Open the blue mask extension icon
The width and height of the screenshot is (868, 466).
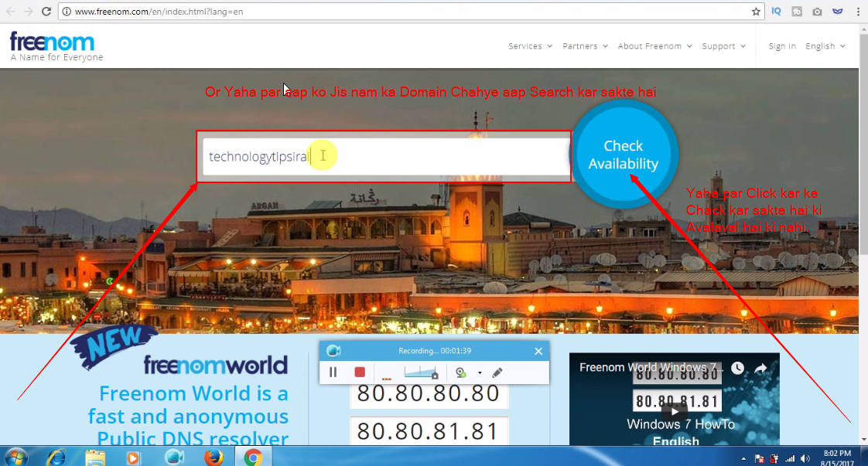(838, 12)
